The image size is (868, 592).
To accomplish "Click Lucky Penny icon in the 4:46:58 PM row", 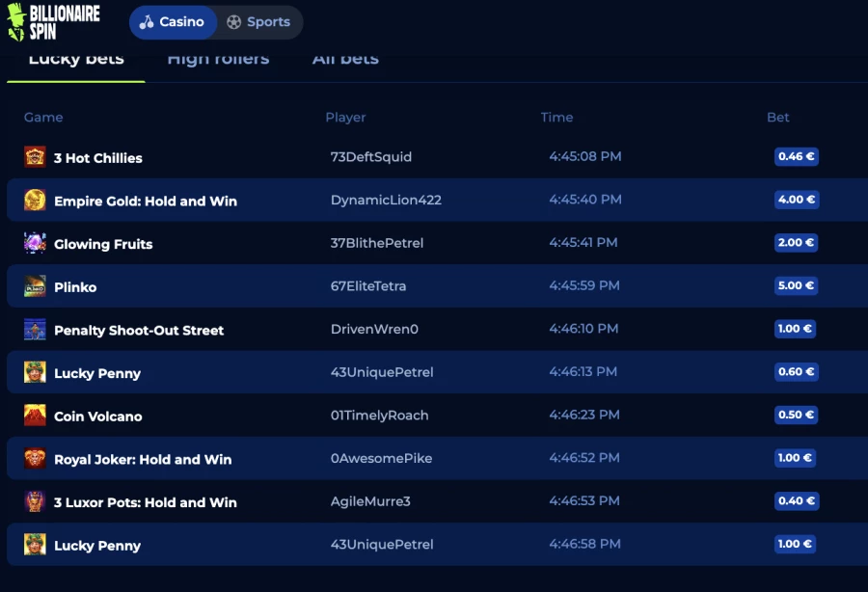I will [35, 545].
